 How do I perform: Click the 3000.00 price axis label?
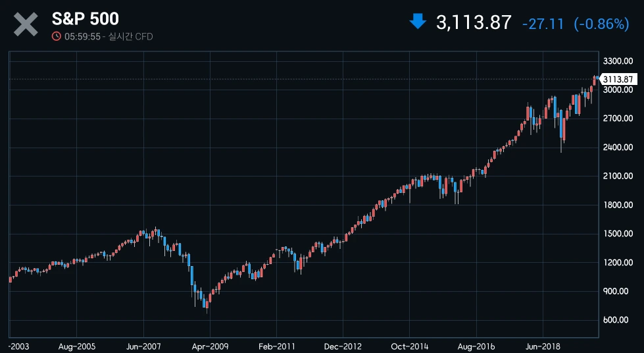pos(618,90)
